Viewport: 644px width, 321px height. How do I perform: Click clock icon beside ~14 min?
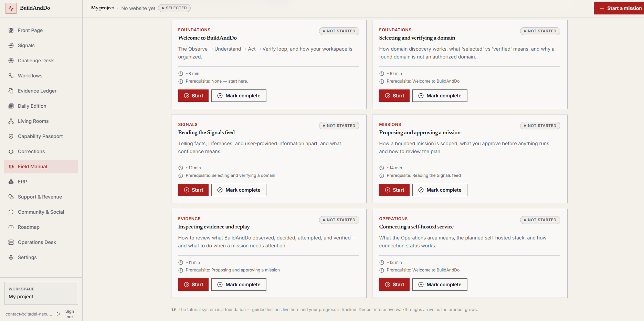(x=382, y=168)
